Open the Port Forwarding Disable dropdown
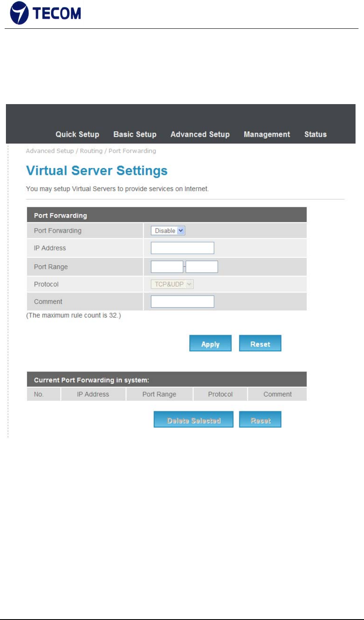 (168, 231)
